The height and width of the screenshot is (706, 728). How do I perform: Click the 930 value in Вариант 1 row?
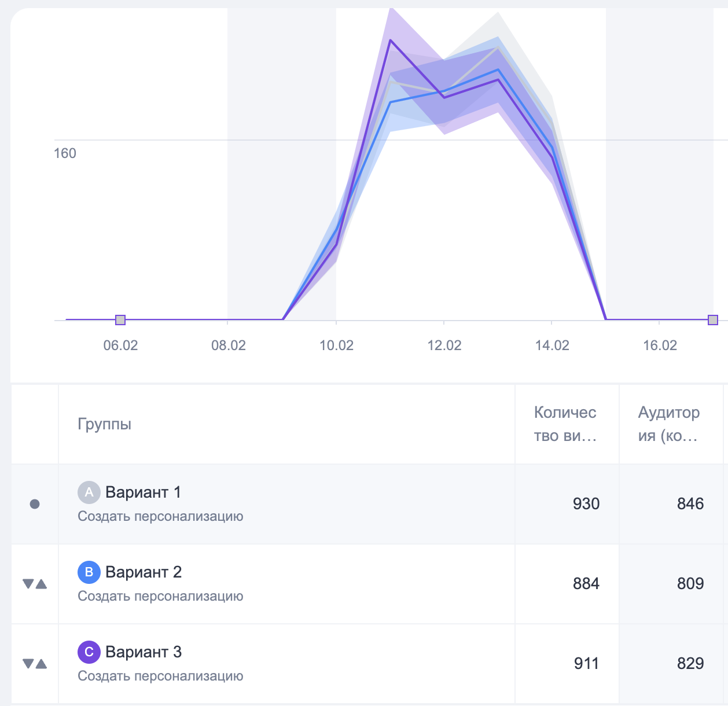click(586, 504)
